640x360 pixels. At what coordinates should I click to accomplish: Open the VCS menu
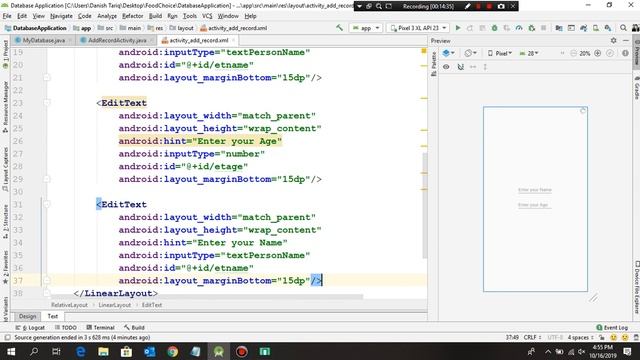pyautogui.click(x=207, y=16)
